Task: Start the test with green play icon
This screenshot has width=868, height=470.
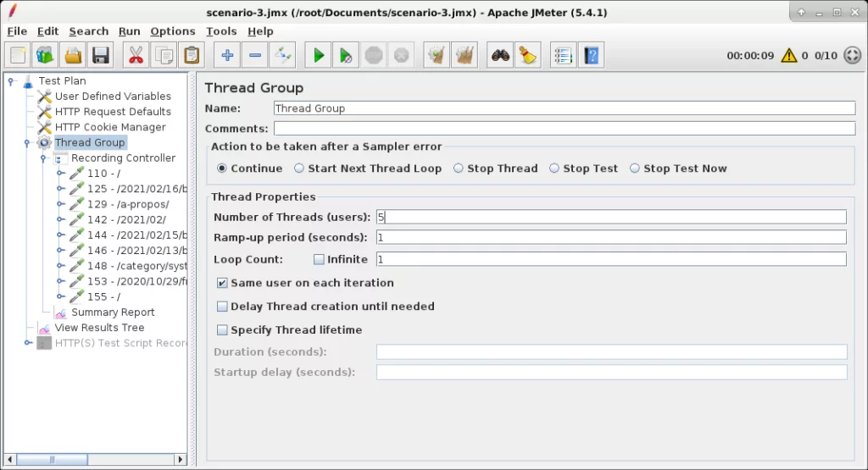Action: tap(319, 55)
